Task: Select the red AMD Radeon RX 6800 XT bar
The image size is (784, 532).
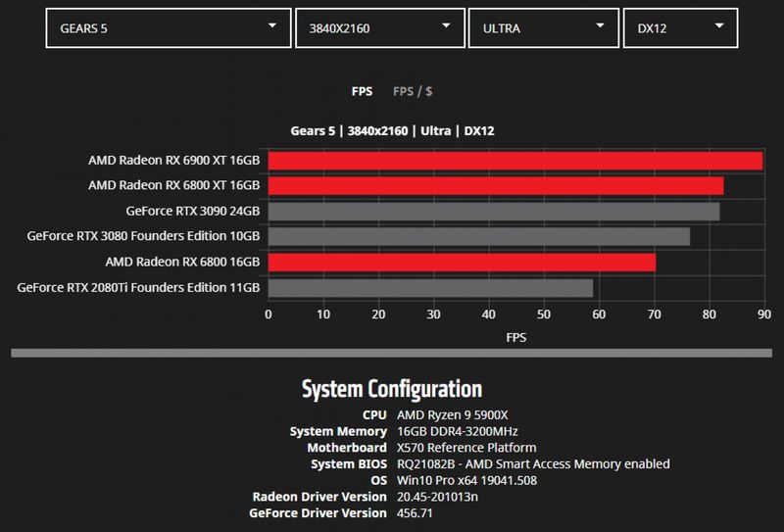Action: pos(496,186)
